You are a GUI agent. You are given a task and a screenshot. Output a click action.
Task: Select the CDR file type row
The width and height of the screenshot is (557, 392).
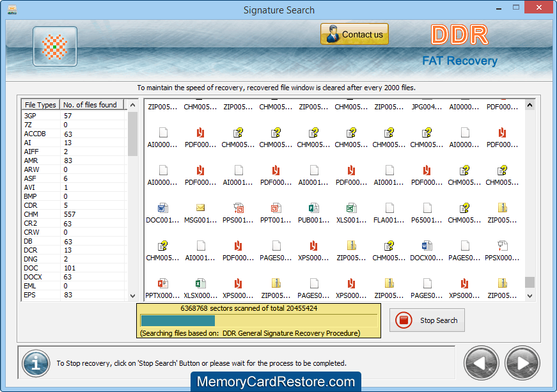(74, 205)
